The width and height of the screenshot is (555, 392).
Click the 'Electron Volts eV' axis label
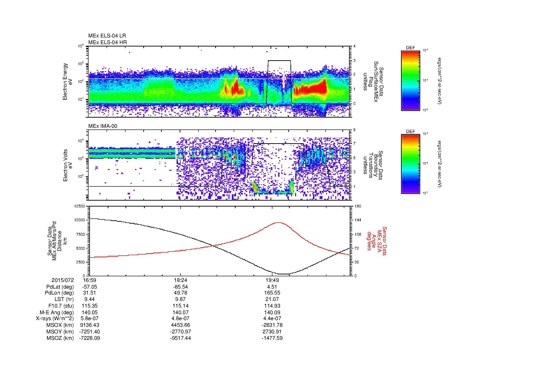[67, 165]
